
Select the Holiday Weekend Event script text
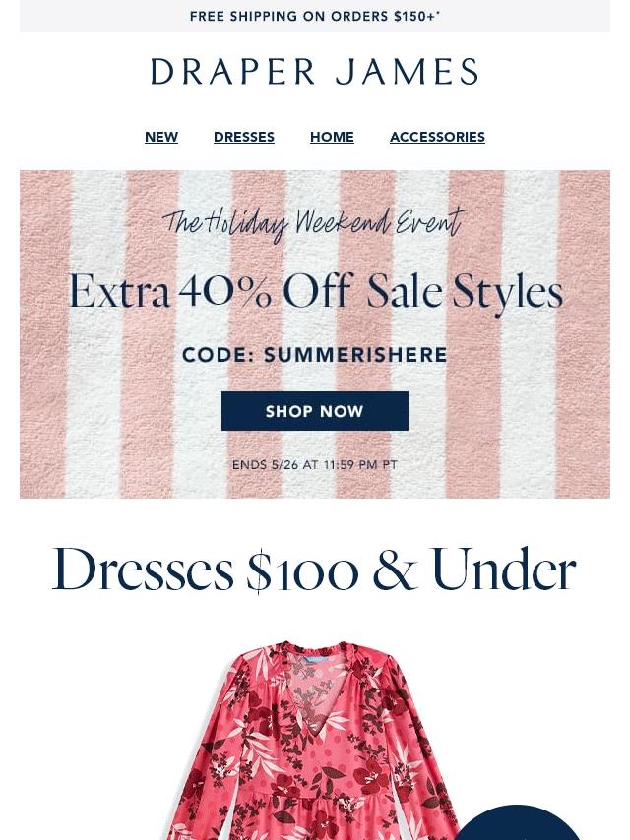(x=315, y=221)
